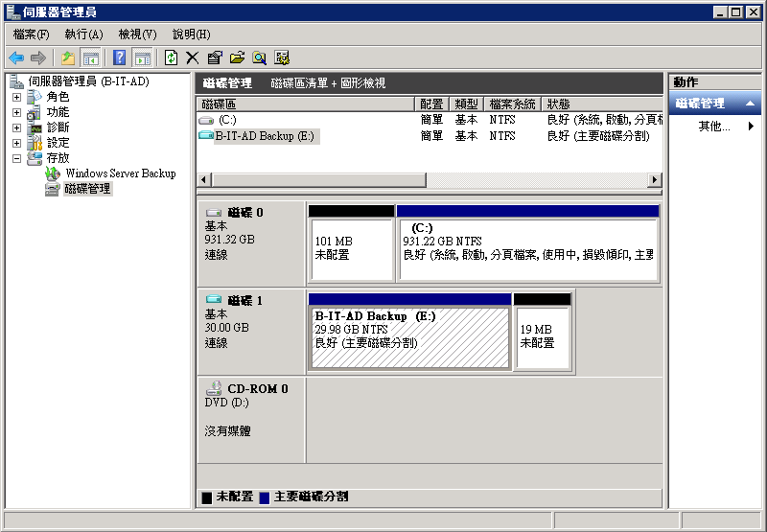
Task: Select the 磁碟管理 tree item
Action: pyautogui.click(x=87, y=189)
